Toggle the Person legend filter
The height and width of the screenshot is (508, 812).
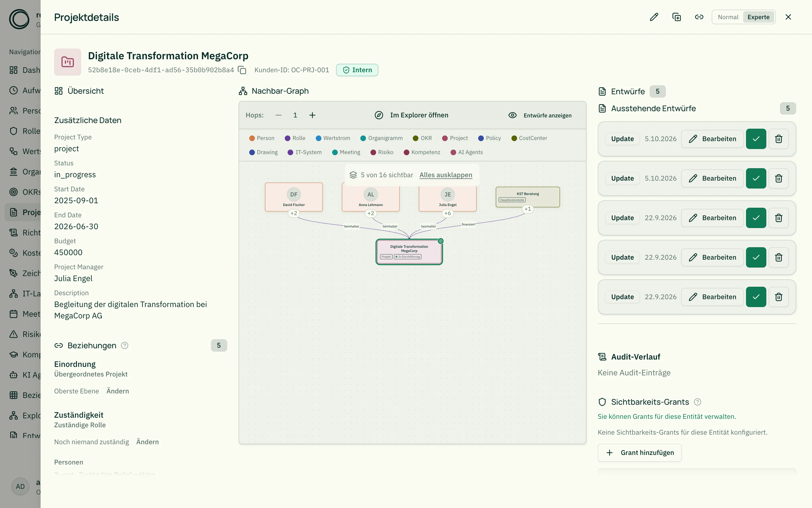pyautogui.click(x=262, y=138)
